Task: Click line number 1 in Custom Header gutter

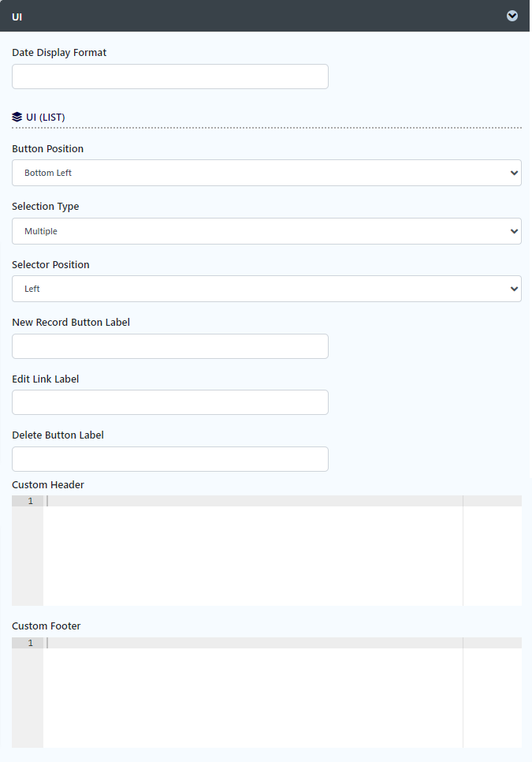Action: 30,501
